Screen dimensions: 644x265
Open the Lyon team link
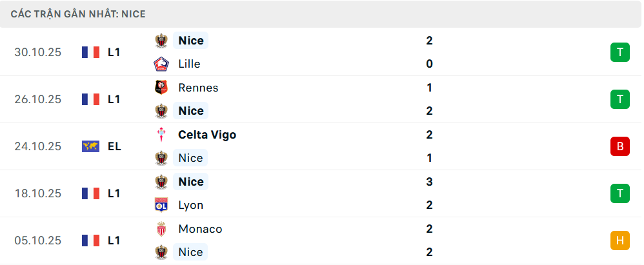click(x=190, y=205)
